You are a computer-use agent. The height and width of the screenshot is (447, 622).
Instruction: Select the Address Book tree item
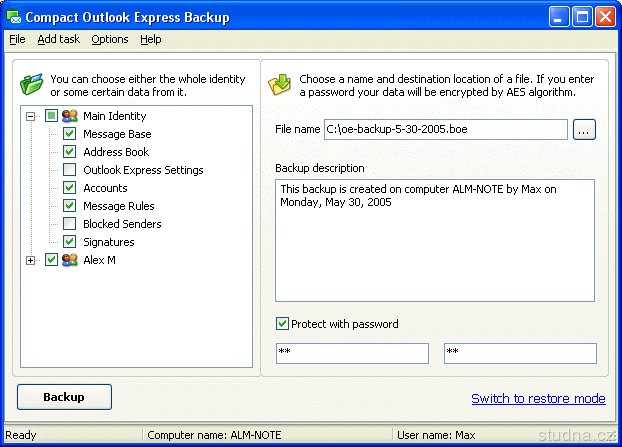pos(116,152)
